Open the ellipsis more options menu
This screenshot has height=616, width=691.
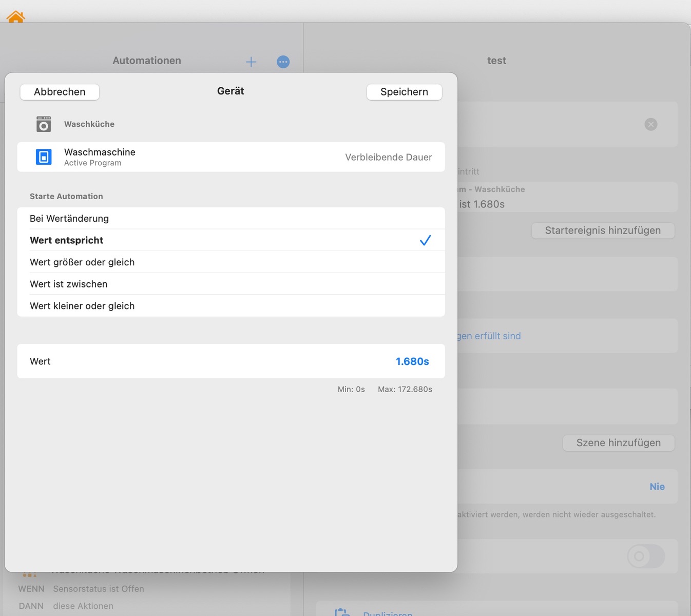pyautogui.click(x=283, y=62)
